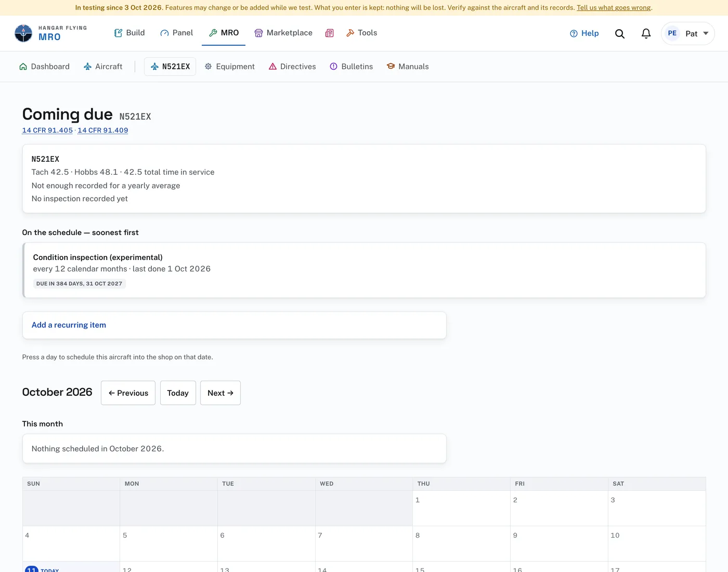Go to the Dashboard tab
The image size is (728, 572).
click(44, 67)
